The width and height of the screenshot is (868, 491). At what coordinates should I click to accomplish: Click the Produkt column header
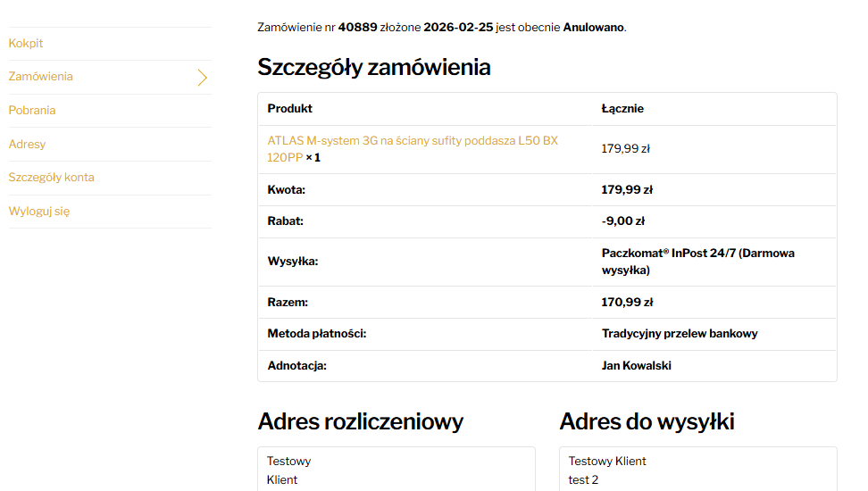click(x=290, y=109)
